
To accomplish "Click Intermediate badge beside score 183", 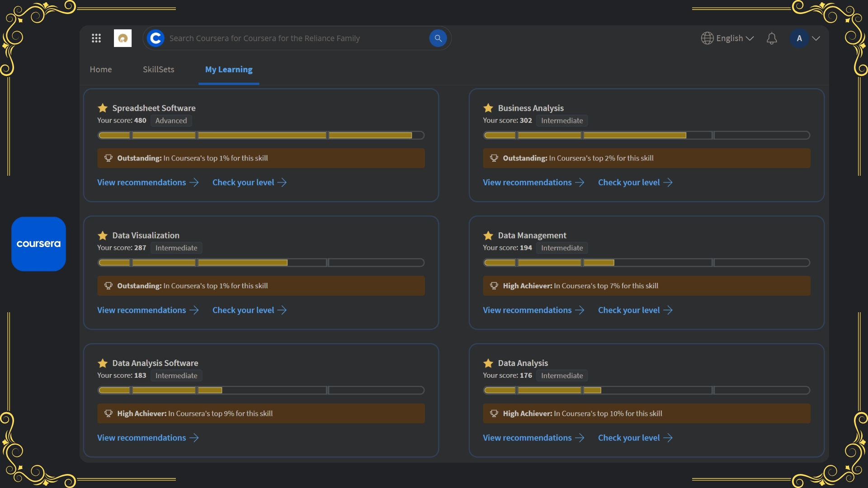I will (x=176, y=376).
